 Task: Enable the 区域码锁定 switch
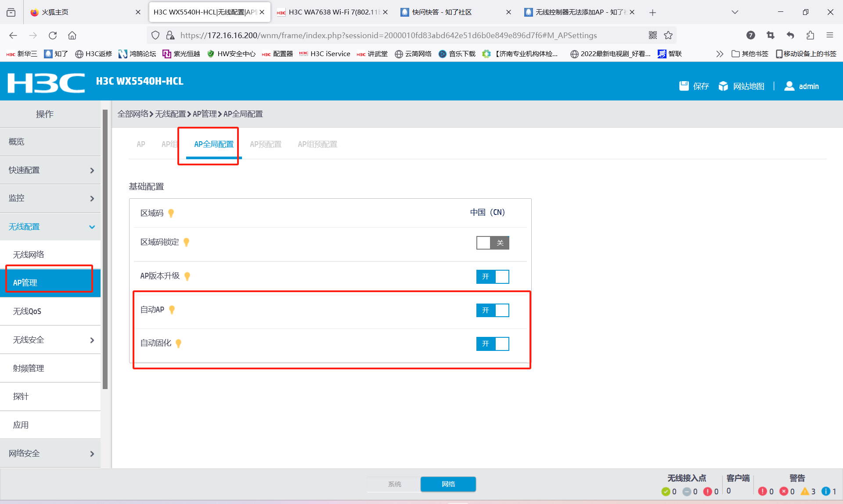pyautogui.click(x=493, y=243)
